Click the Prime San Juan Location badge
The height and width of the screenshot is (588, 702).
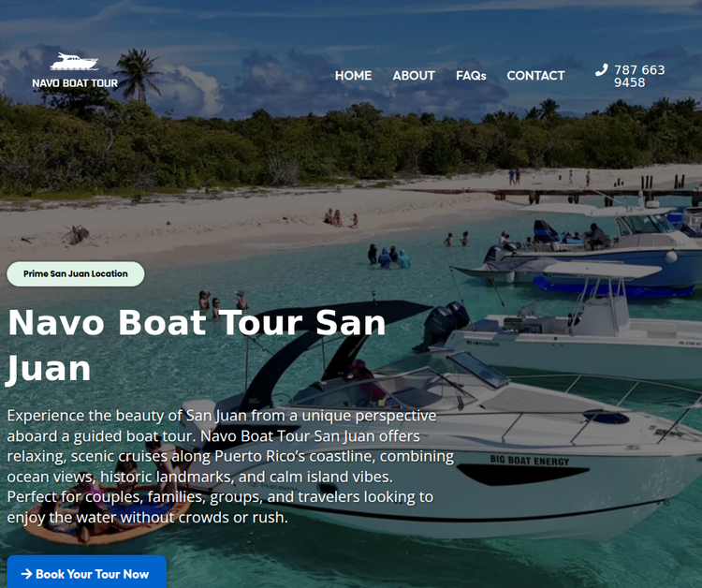point(76,273)
